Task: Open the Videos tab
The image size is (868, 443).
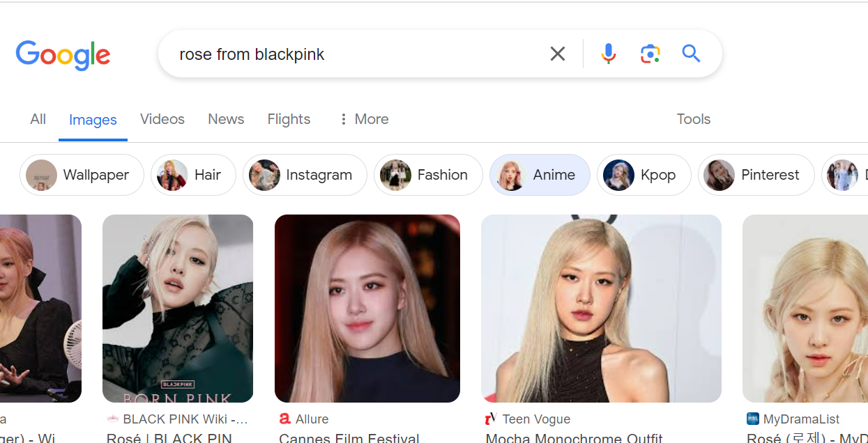Action: click(x=162, y=119)
